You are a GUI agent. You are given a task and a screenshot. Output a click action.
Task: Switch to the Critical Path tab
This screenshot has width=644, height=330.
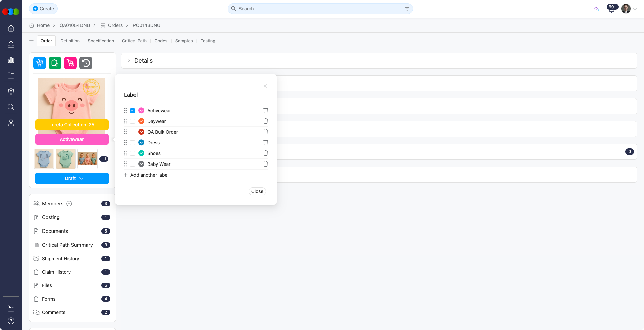tap(134, 41)
